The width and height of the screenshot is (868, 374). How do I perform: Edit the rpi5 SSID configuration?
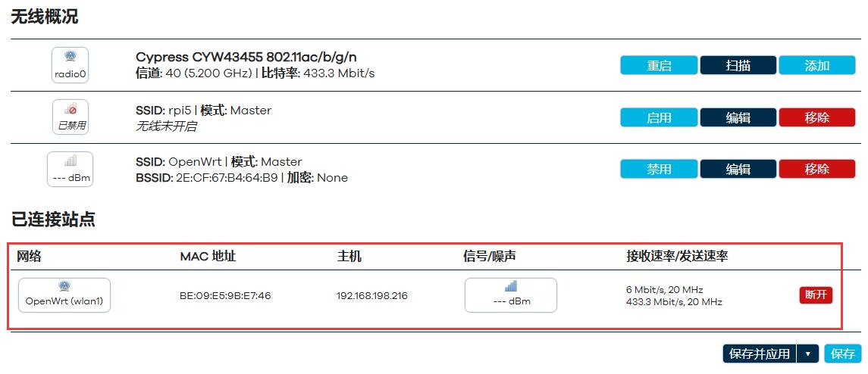click(738, 117)
